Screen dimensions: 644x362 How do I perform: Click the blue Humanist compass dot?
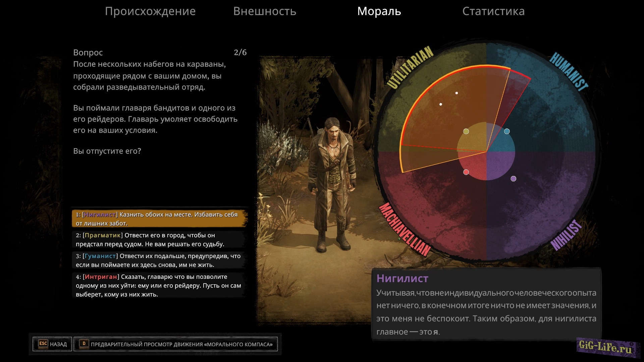[x=507, y=131]
